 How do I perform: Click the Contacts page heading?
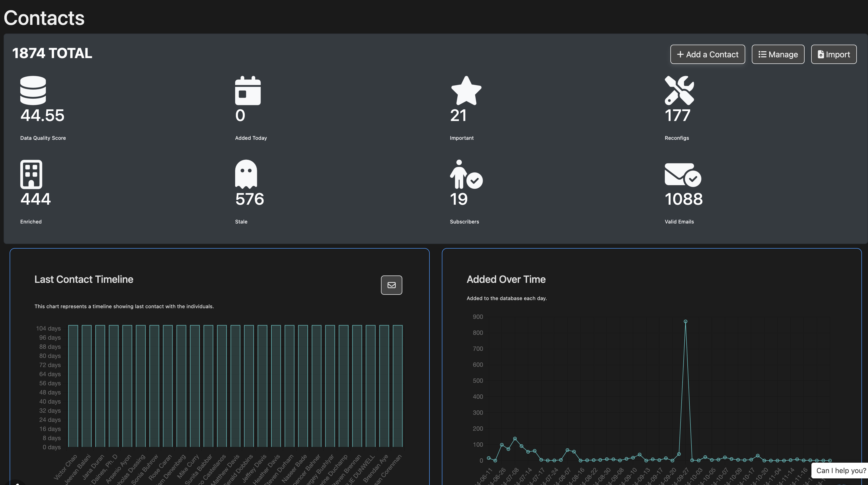tap(44, 18)
